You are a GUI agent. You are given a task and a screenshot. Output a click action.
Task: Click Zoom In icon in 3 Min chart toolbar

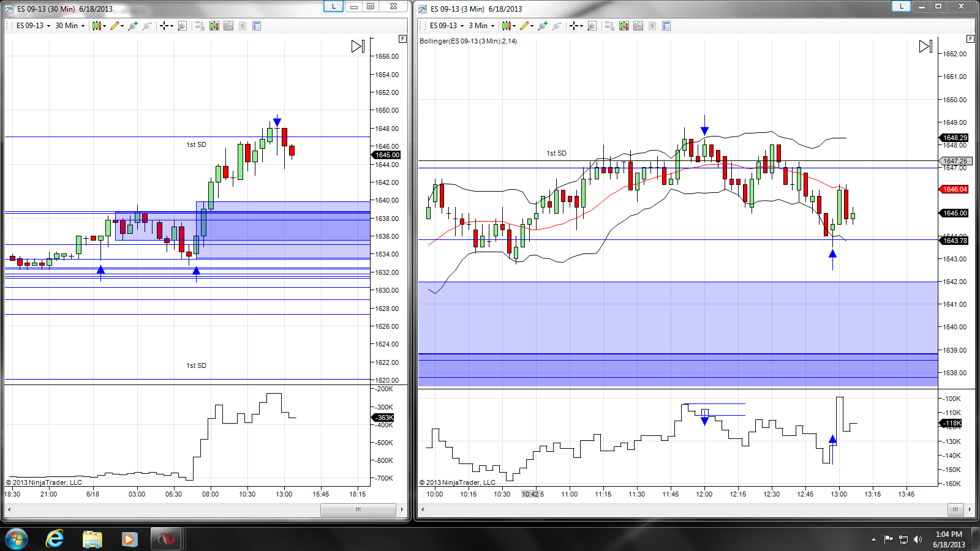click(x=543, y=26)
